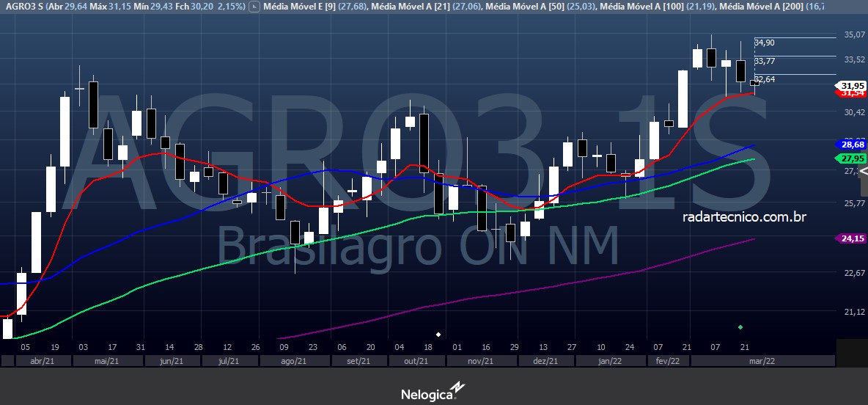This screenshot has height=405, width=868.
Task: Click the white diamond marker near out/21
Action: tap(438, 335)
